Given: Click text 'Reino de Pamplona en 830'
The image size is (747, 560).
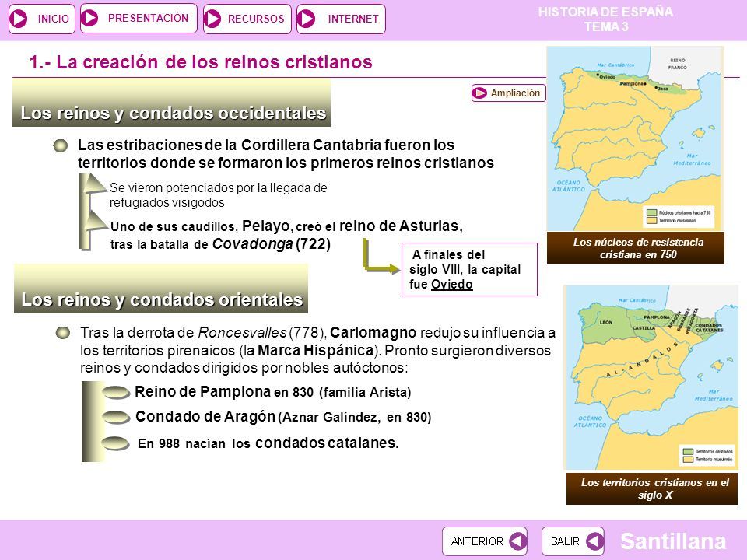Looking at the screenshot, I should 224,392.
